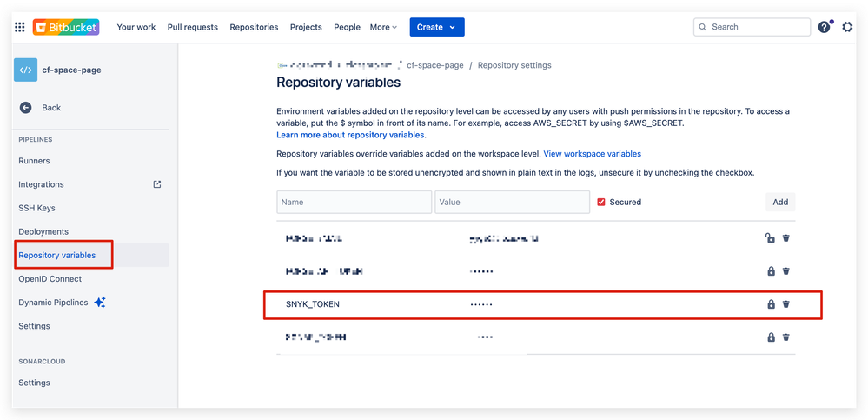Delete the last repository variable
The height and width of the screenshot is (420, 868).
786,337
